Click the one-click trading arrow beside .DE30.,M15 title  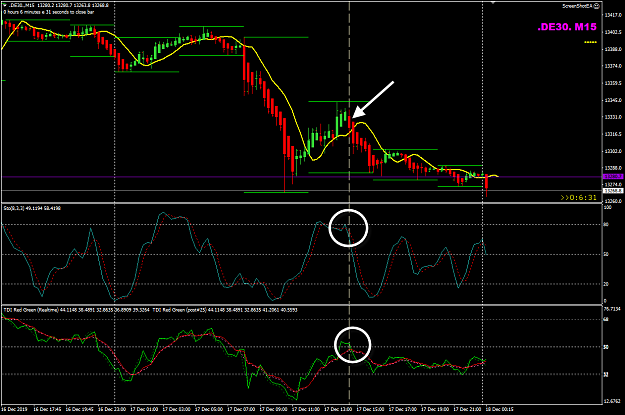(x=4, y=6)
